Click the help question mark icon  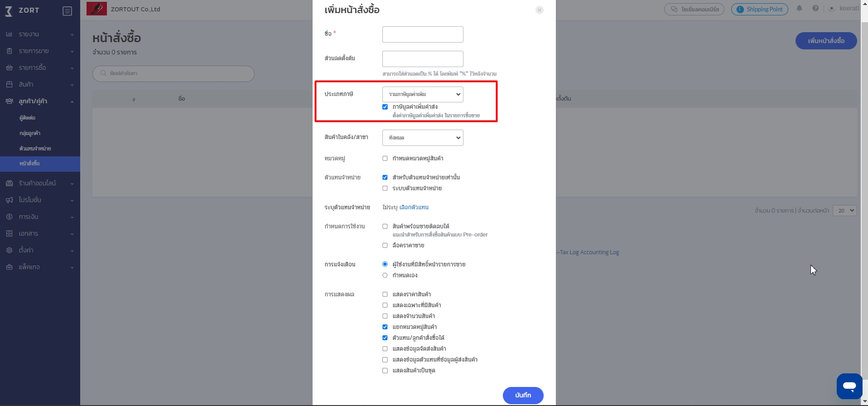(x=815, y=9)
